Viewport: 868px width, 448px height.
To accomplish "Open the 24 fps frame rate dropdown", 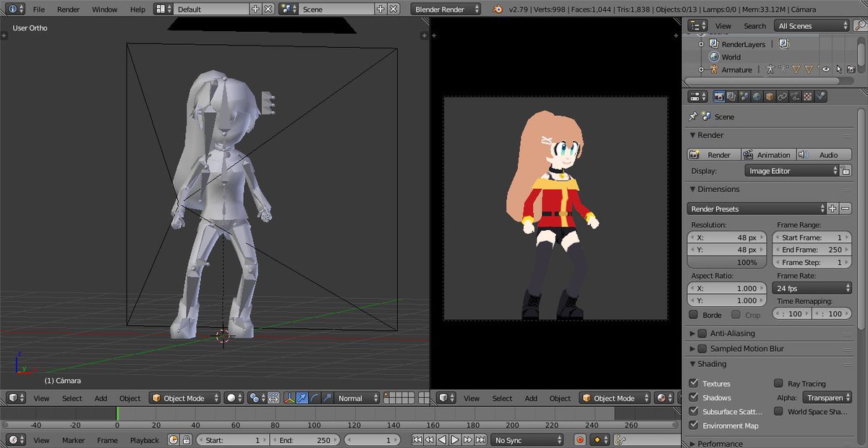I will tap(812, 288).
